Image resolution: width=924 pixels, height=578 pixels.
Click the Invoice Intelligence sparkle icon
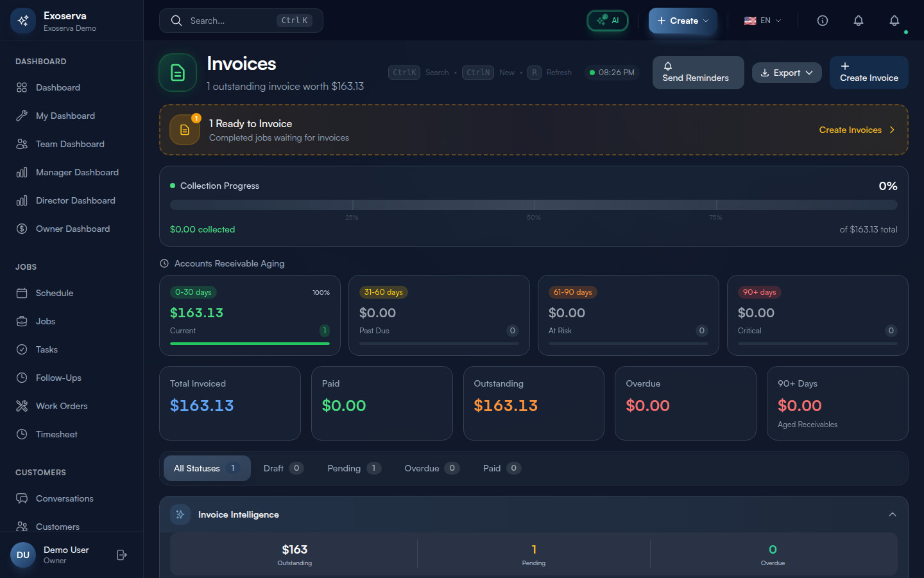[x=180, y=514]
